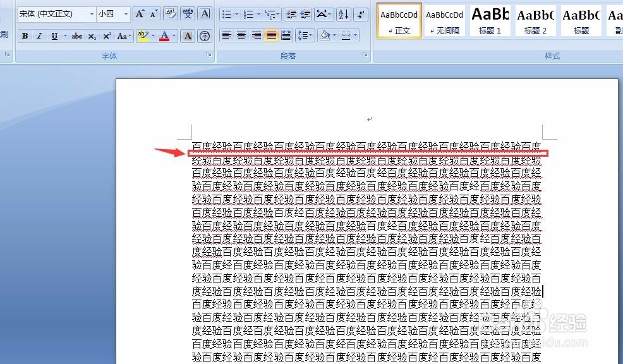Click the Shading paint bucket icon
This screenshot has height=364, width=623.
[x=325, y=36]
